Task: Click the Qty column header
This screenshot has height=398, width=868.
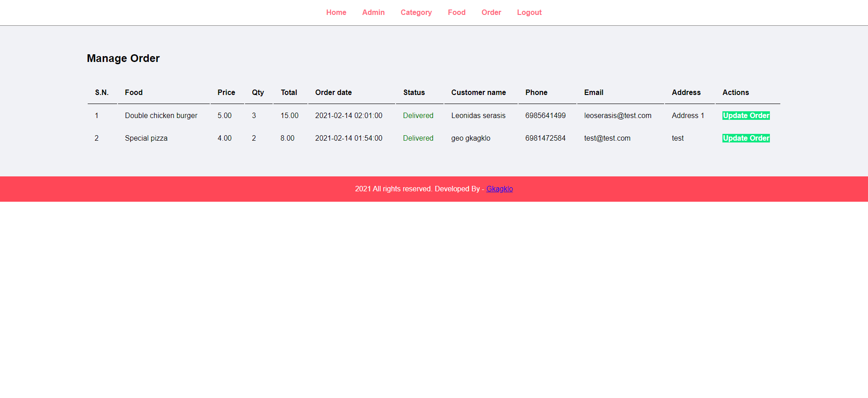Action: point(258,92)
